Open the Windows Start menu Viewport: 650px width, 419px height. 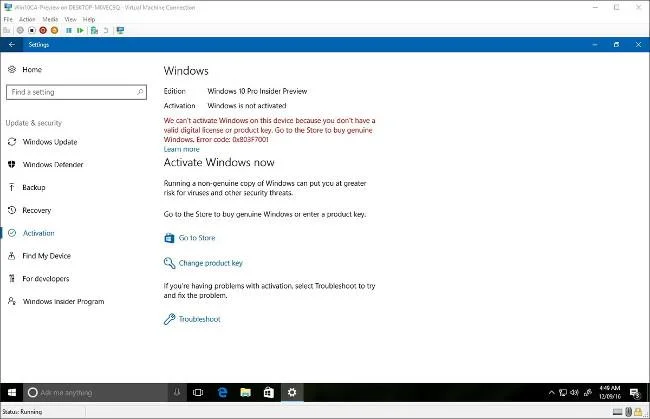pos(12,392)
